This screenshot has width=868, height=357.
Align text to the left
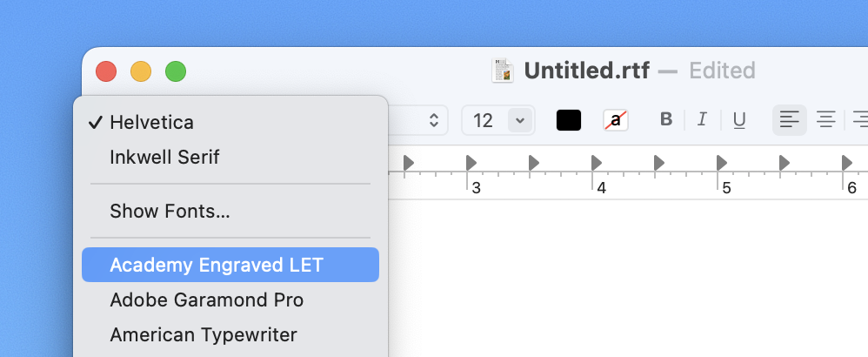coord(790,120)
